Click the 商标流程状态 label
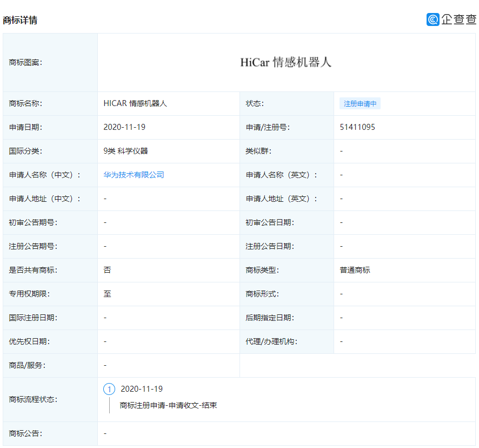The height and width of the screenshot is (448, 479). coord(33,399)
